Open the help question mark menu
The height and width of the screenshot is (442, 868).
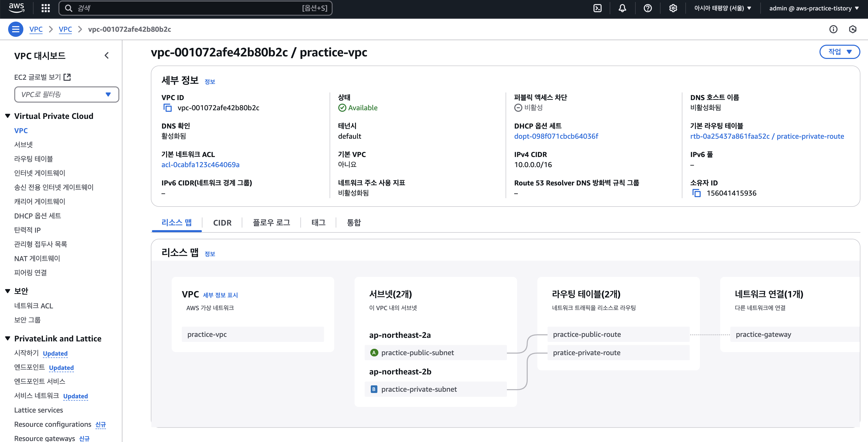647,8
